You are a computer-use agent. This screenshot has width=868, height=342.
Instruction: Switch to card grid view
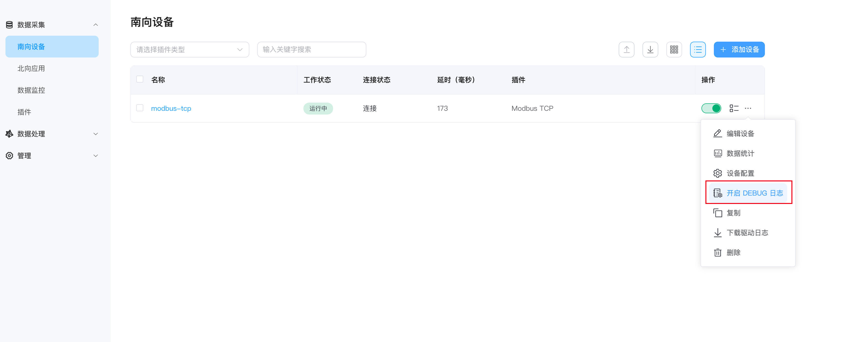point(674,50)
